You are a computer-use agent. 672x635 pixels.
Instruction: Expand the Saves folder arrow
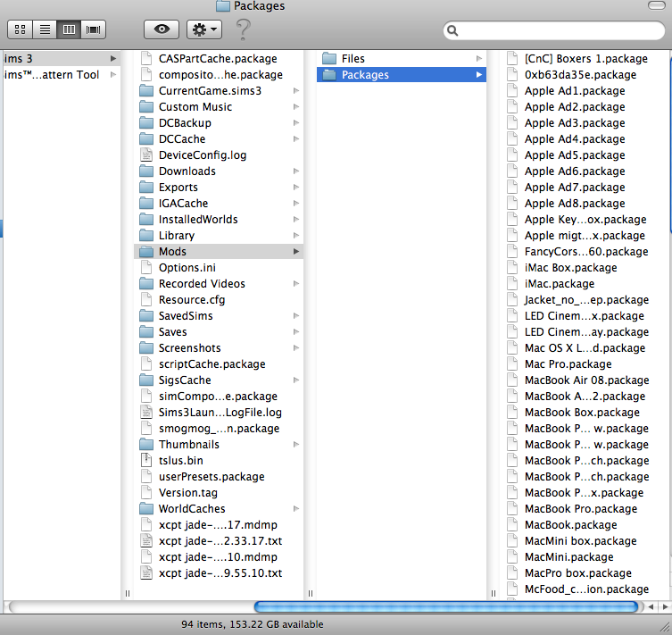point(296,332)
